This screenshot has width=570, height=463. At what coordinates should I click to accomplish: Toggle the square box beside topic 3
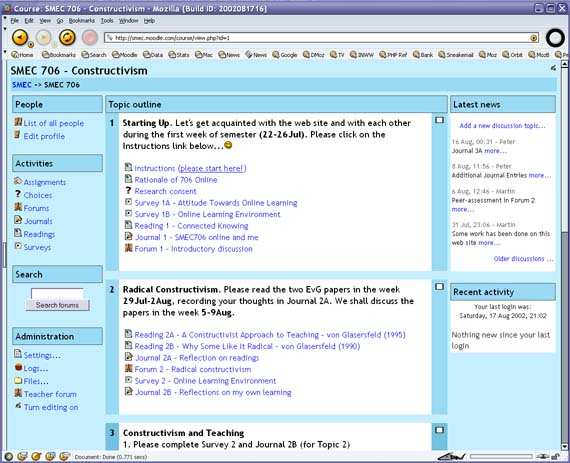coord(439,430)
